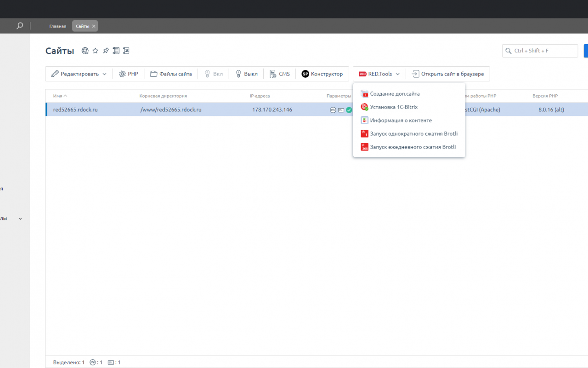The height and width of the screenshot is (368, 588).
Task: Export list using the spreadsheet X icon
Action: (126, 51)
